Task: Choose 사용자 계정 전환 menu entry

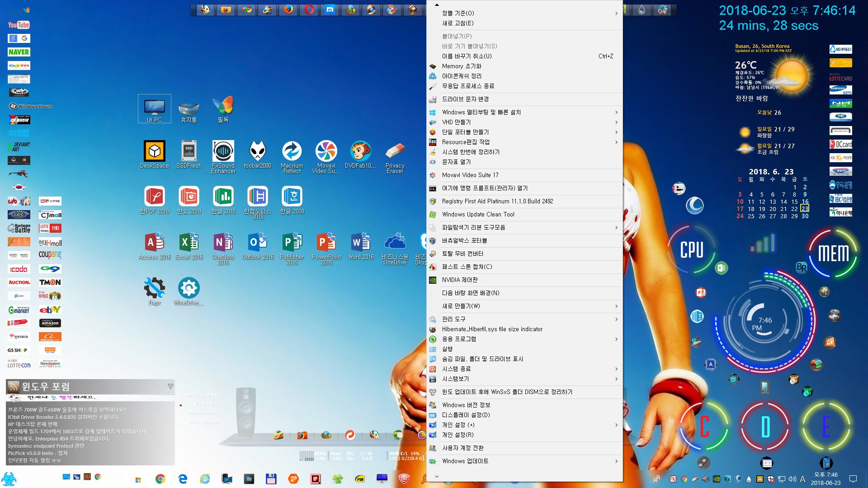Action: tap(525, 448)
